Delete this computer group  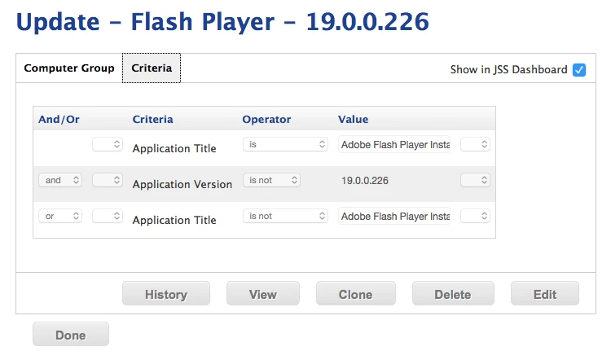click(453, 293)
